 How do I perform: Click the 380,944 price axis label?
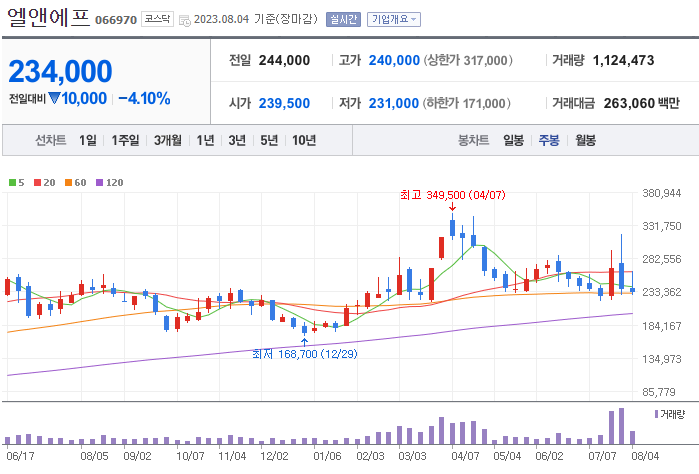[662, 194]
